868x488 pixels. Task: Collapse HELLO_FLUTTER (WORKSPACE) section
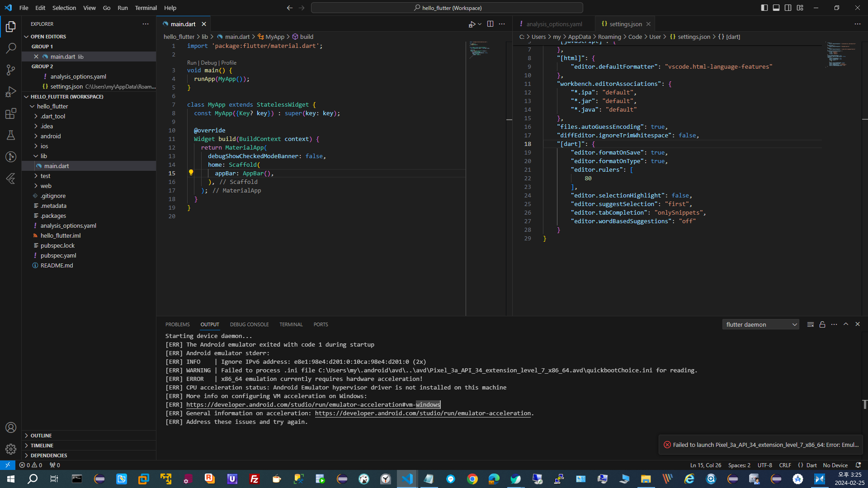pos(89,97)
